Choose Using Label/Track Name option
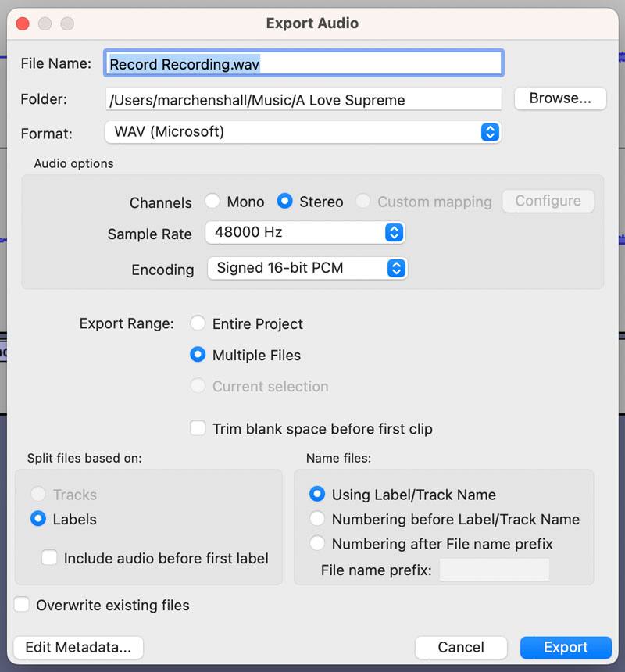Viewport: 625px width, 672px height. (317, 495)
